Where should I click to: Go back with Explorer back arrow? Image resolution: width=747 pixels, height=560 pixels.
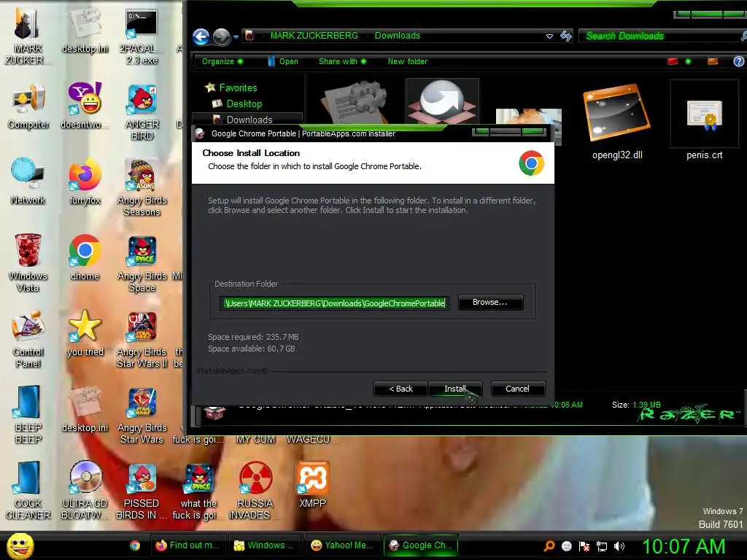(201, 36)
